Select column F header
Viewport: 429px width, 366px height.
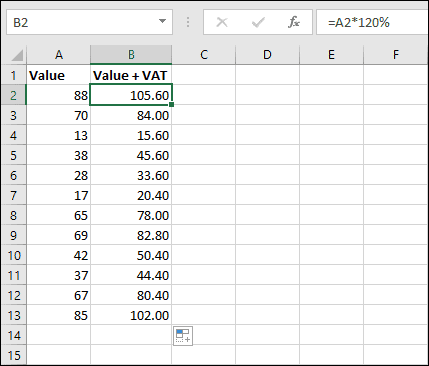[x=396, y=54]
